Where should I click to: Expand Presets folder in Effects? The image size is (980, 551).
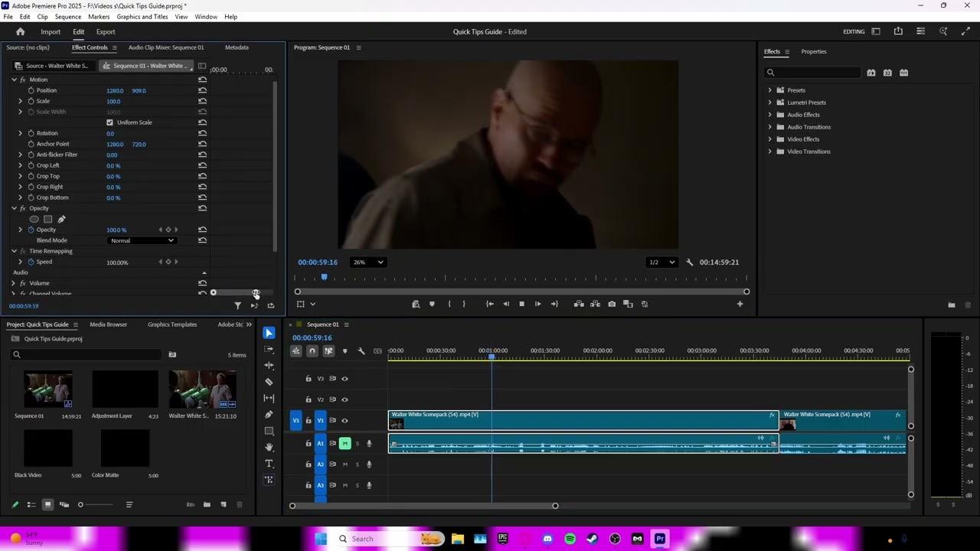770,90
